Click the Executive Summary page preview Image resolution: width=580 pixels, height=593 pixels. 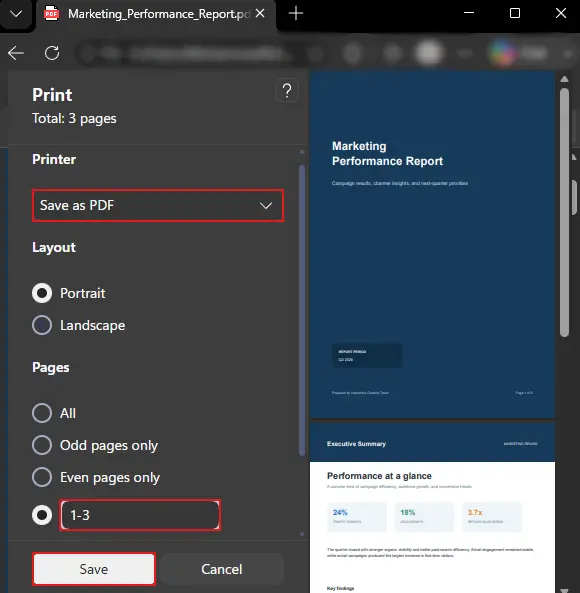coord(433,508)
